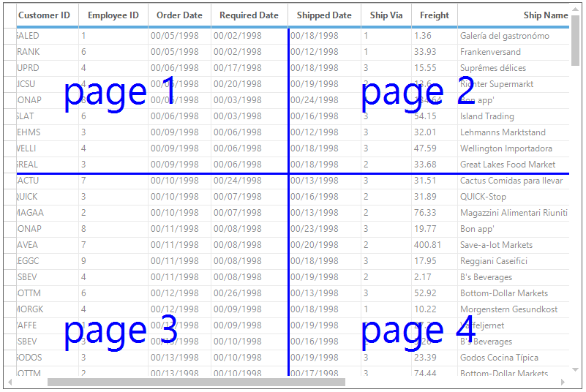
Task: Click the Order Date column header
Action: [x=179, y=15]
